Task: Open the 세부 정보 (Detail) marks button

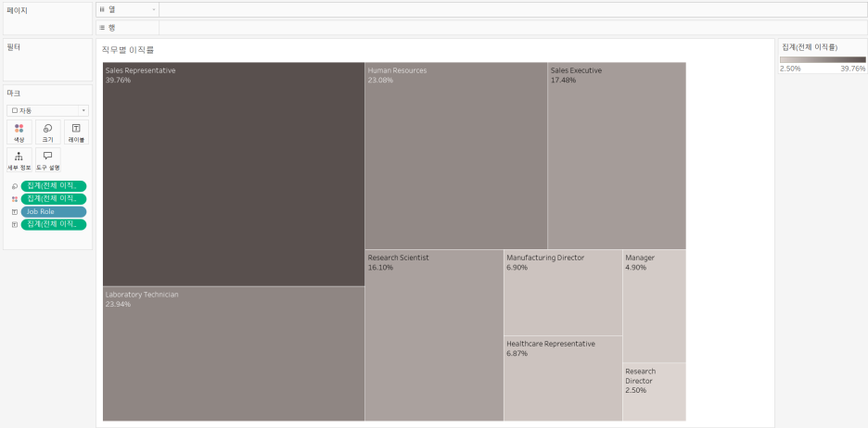Action: coord(19,160)
